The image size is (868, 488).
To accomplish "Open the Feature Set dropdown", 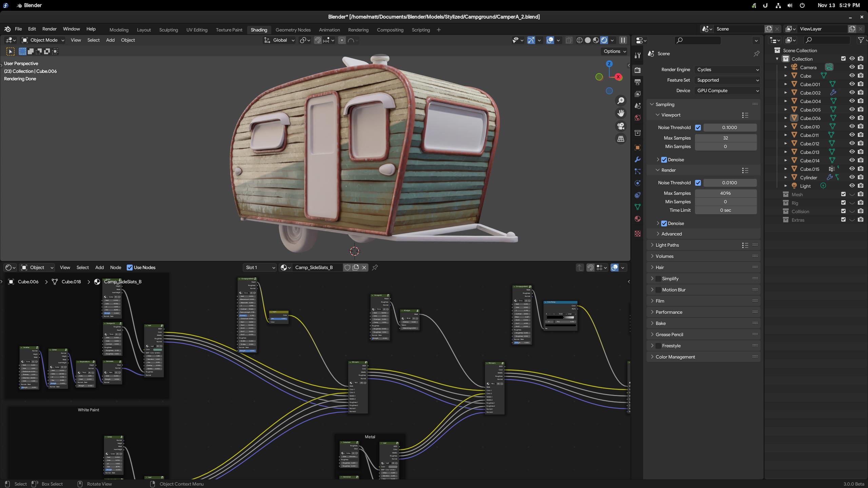I will coord(727,80).
